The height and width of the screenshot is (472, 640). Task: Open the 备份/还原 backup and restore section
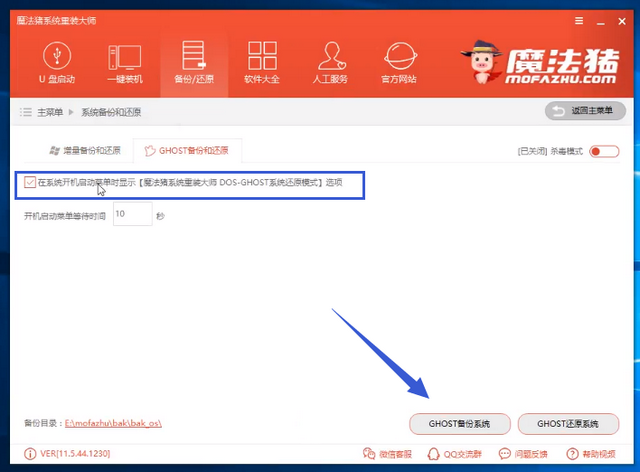click(x=193, y=62)
